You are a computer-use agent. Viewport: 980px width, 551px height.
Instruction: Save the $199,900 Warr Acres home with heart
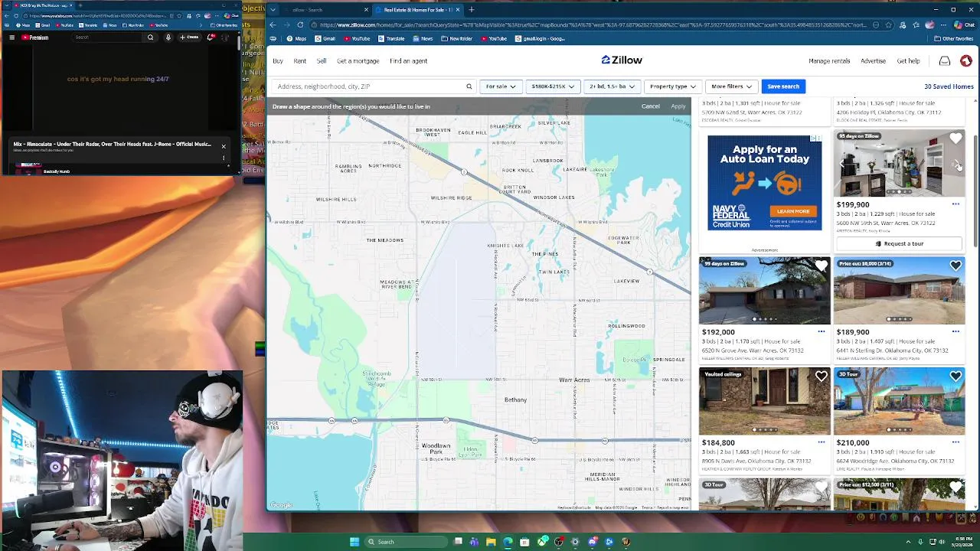click(x=955, y=139)
